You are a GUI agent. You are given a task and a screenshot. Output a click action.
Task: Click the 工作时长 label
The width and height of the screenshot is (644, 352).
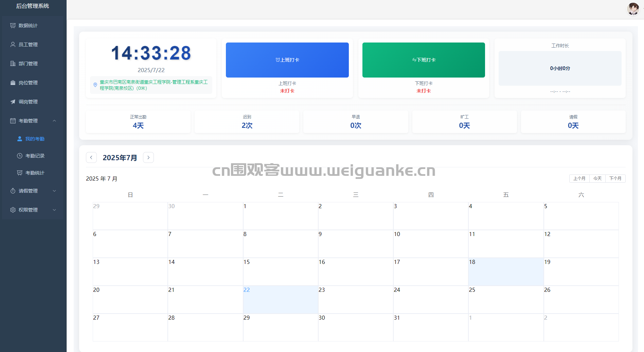(560, 46)
